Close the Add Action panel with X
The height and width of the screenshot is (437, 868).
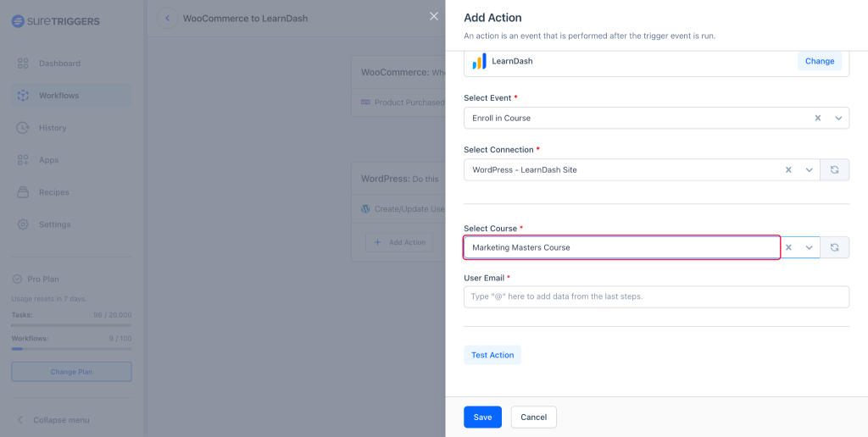point(434,16)
